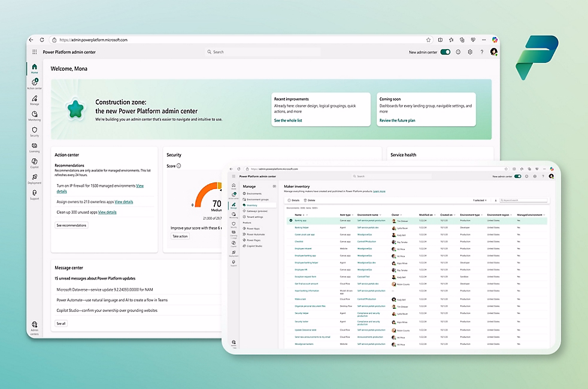
Task: Collapse the Manage panel in the front window
Action: point(274,186)
